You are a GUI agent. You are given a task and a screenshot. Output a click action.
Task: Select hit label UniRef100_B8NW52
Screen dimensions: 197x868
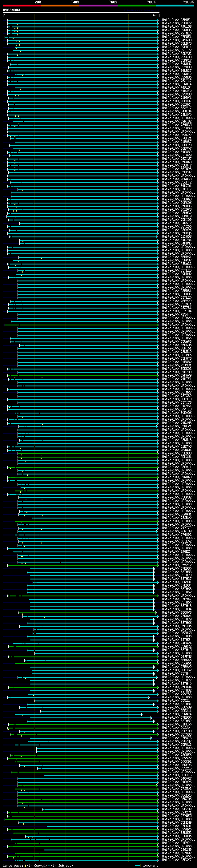click(x=177, y=833)
